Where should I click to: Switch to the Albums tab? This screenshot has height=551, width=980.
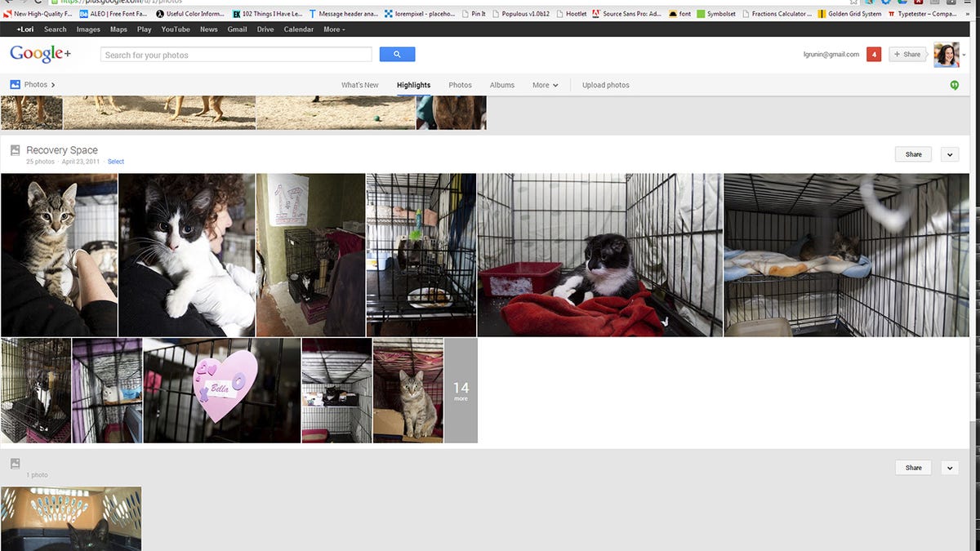502,85
